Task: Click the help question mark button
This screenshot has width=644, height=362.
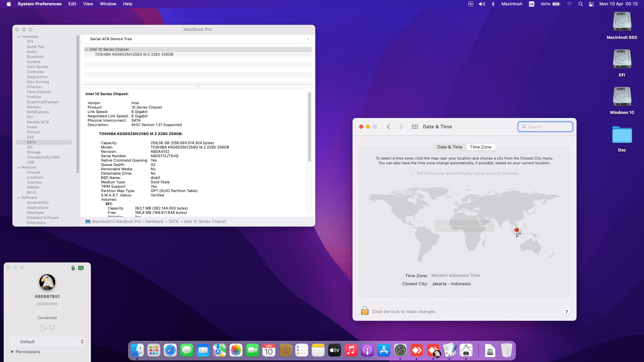Action: [567, 312]
